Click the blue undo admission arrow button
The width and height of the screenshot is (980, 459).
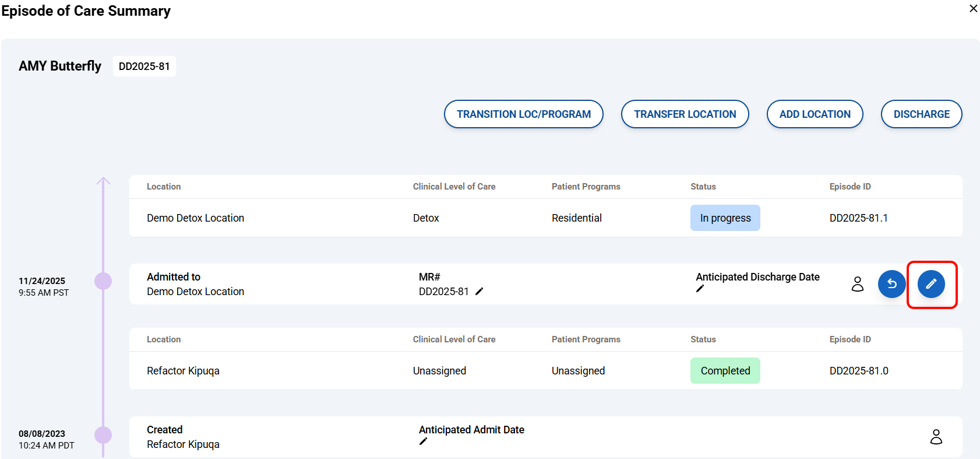coord(891,284)
